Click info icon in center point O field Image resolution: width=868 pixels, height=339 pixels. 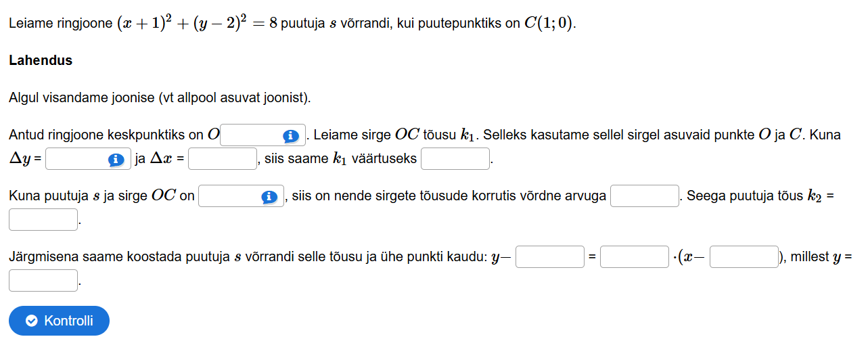pyautogui.click(x=291, y=136)
